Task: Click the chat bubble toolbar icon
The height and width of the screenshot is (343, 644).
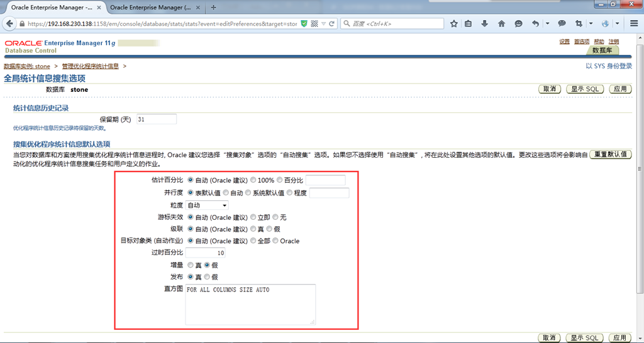Action: coord(562,24)
